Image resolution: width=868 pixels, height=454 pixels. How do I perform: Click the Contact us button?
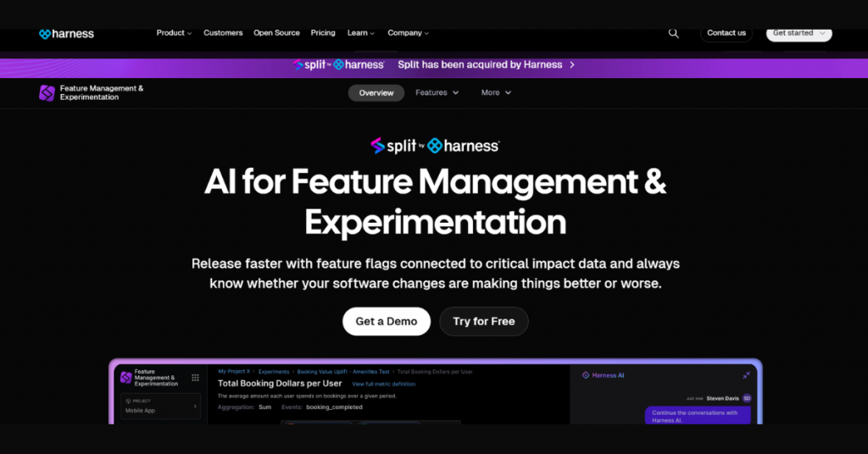click(x=726, y=33)
